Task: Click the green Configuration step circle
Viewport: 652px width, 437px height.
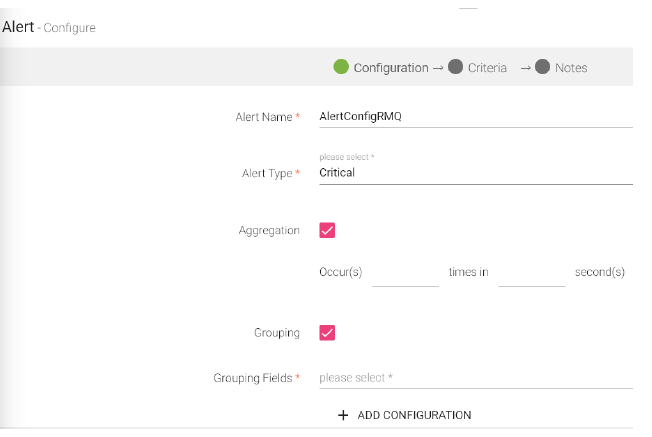Action: pos(341,67)
